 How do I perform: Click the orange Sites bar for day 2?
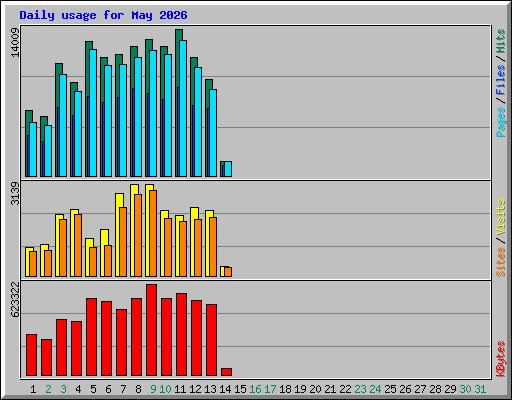[48, 263]
